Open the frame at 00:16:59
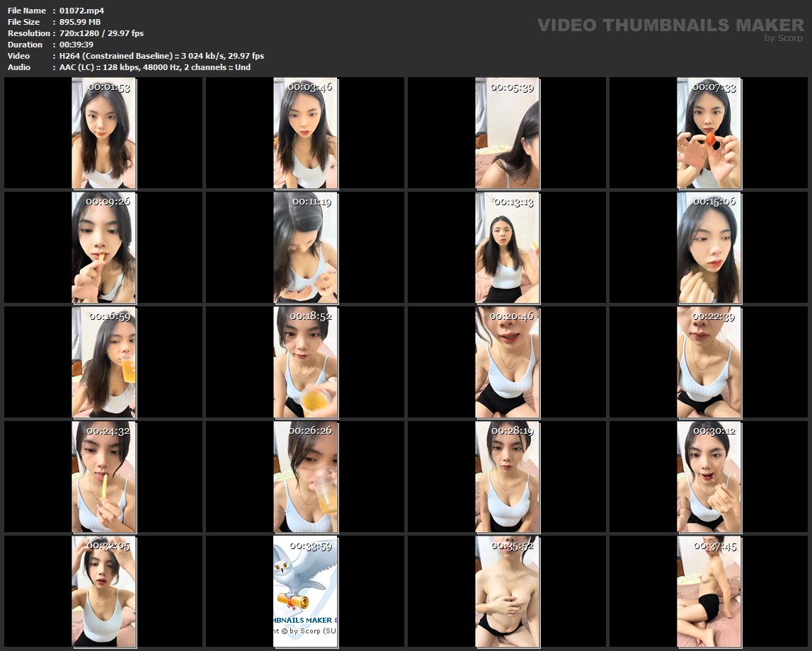 coord(104,362)
